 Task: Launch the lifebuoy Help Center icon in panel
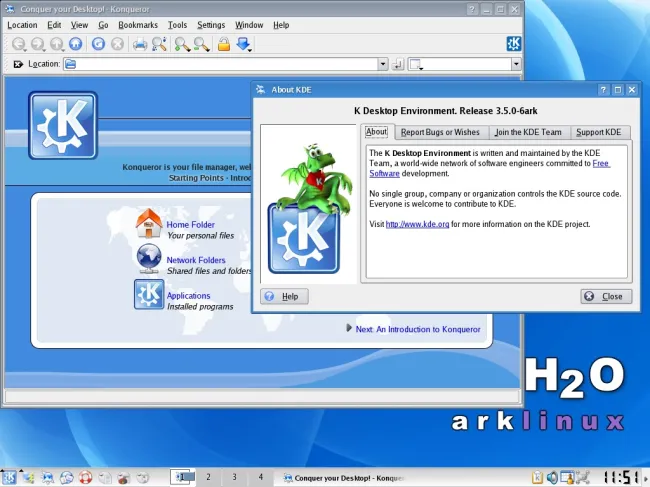85,478
